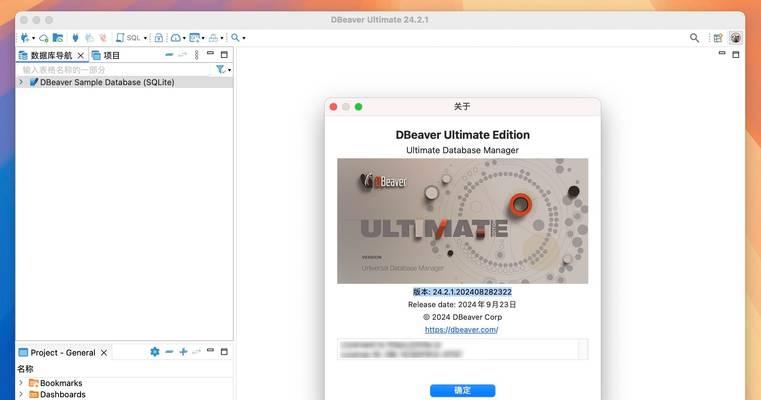Click the calendar task scheduler icon
The width and height of the screenshot is (761, 400).
(195, 37)
